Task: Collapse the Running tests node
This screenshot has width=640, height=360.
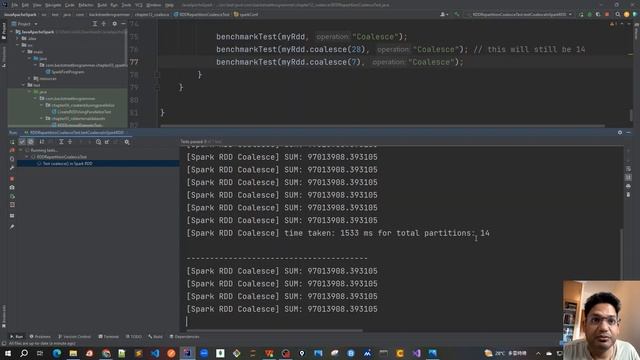Action: click(21, 150)
